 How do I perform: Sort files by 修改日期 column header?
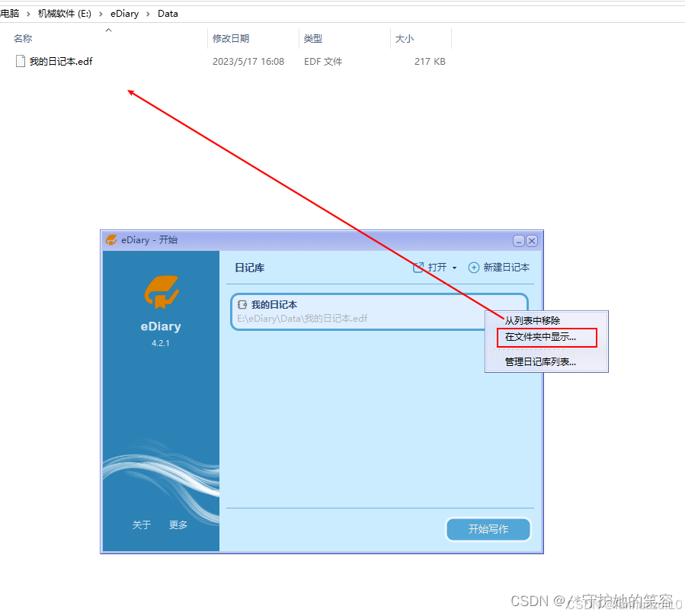click(231, 38)
